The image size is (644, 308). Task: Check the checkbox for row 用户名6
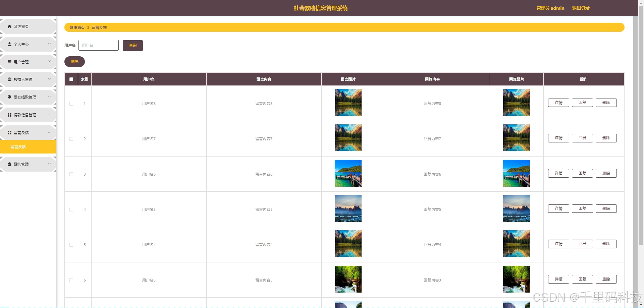71,174
